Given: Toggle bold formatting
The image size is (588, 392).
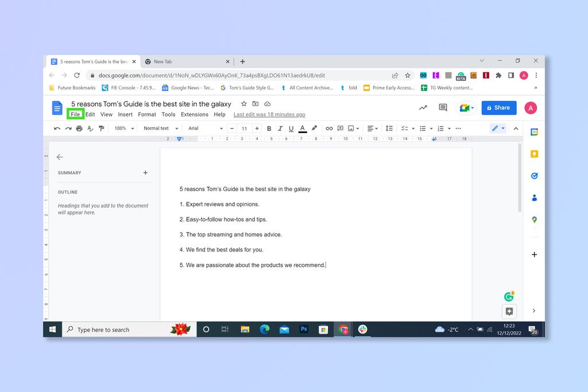Looking at the screenshot, I should click(x=269, y=128).
